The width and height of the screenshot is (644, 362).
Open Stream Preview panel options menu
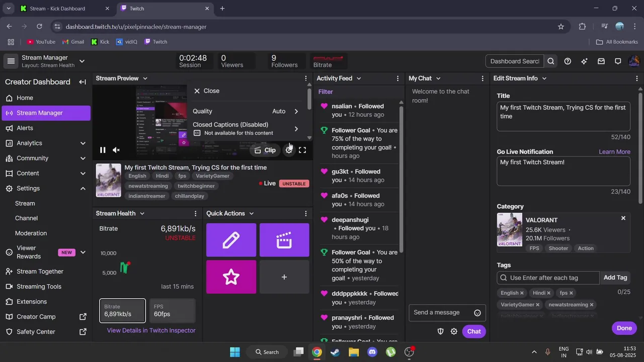pos(305,78)
